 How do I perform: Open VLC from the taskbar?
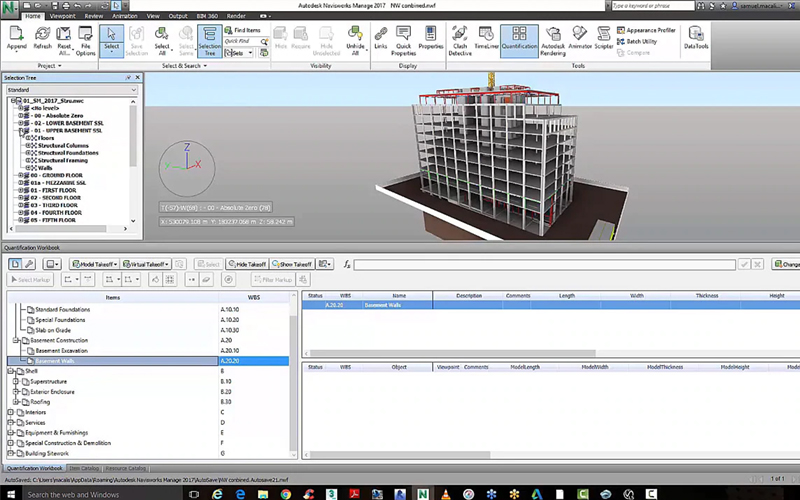[x=445, y=494]
